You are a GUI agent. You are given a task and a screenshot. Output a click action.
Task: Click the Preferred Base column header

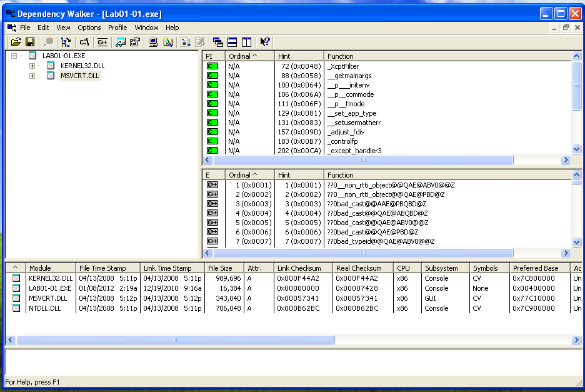(539, 268)
